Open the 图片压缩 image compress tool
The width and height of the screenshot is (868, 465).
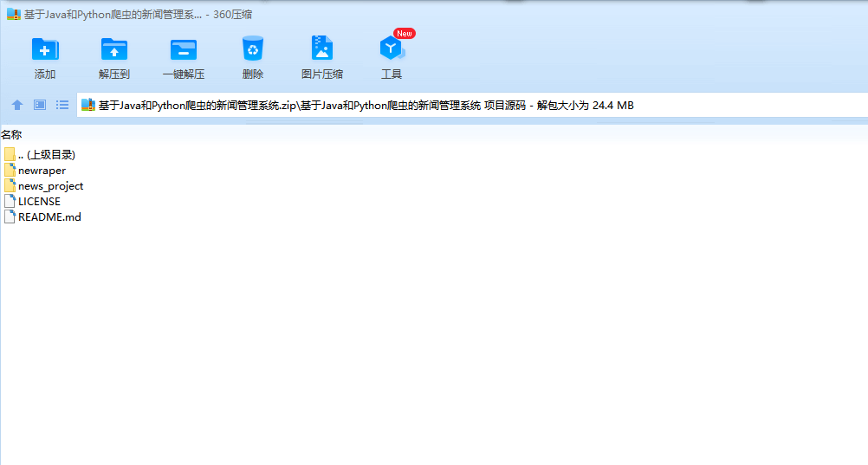pos(321,48)
